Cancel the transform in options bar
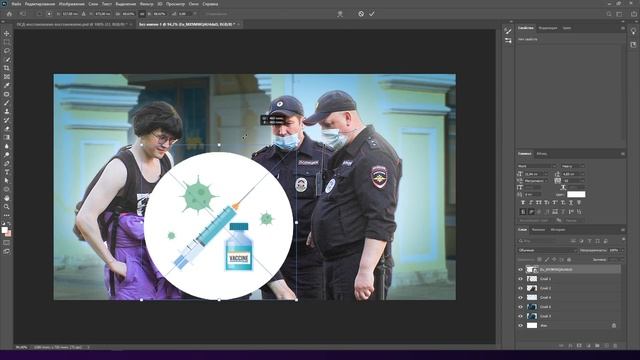Screen dimensions: 640x360 [361, 14]
